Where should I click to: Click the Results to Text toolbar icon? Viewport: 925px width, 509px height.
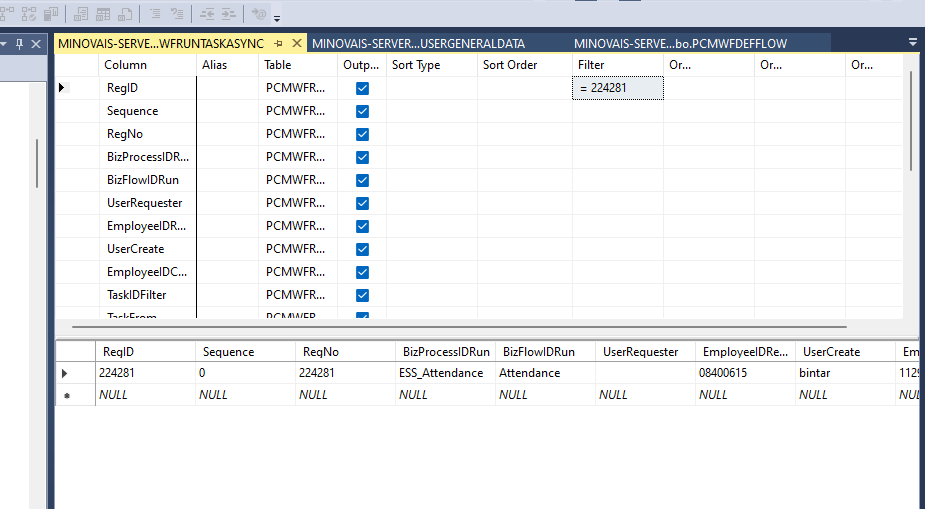[x=80, y=14]
